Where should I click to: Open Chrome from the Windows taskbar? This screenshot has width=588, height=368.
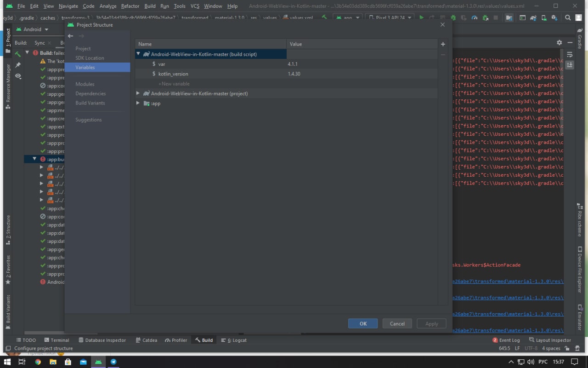[x=38, y=362]
